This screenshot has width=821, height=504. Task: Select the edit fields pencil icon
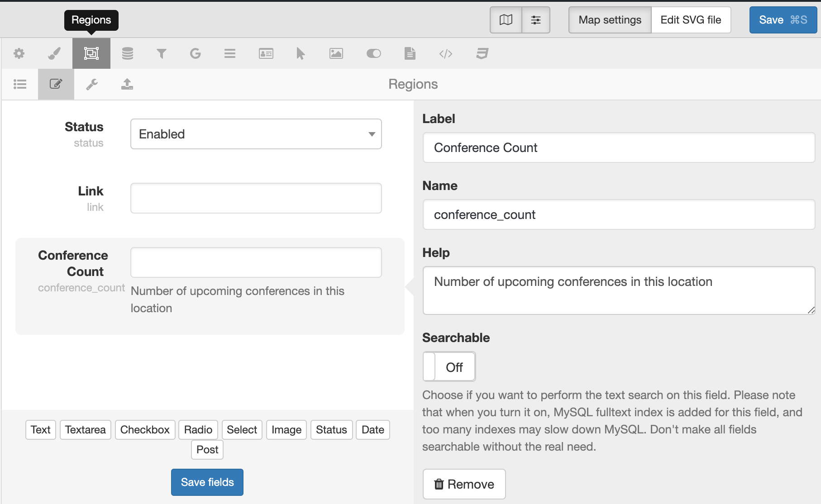click(x=56, y=84)
